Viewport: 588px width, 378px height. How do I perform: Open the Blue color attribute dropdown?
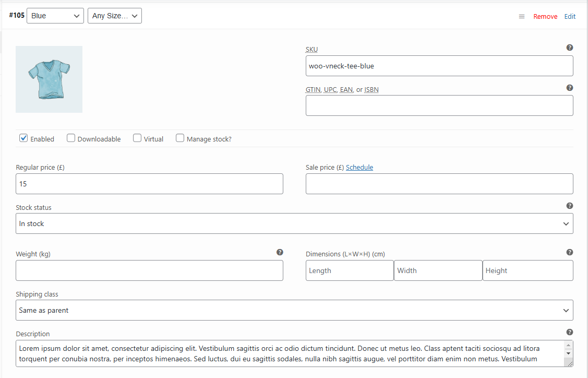tap(55, 16)
